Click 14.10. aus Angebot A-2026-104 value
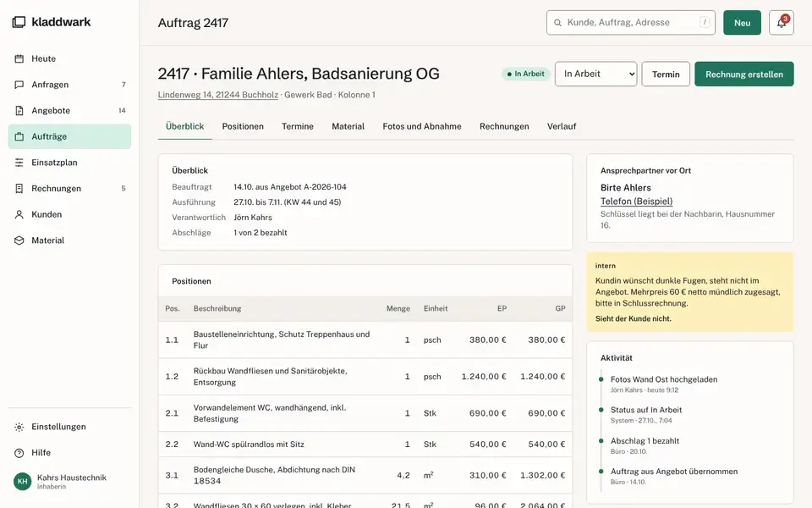 [x=290, y=186]
